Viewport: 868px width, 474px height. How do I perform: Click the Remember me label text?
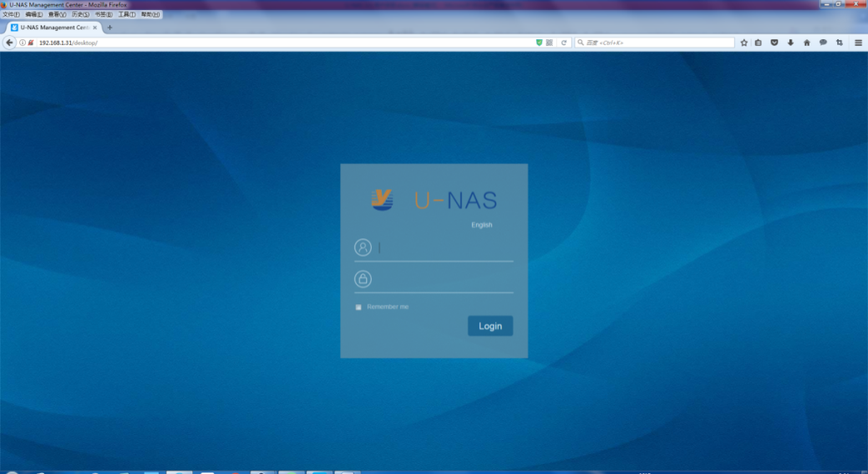388,307
